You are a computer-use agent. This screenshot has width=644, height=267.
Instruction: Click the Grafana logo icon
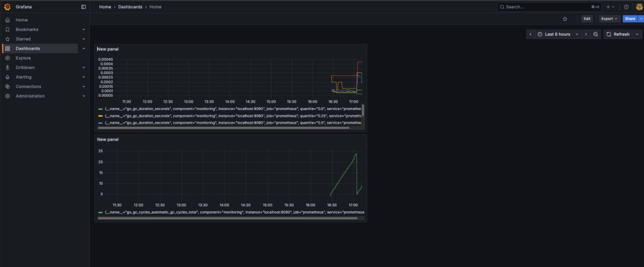coord(8,7)
